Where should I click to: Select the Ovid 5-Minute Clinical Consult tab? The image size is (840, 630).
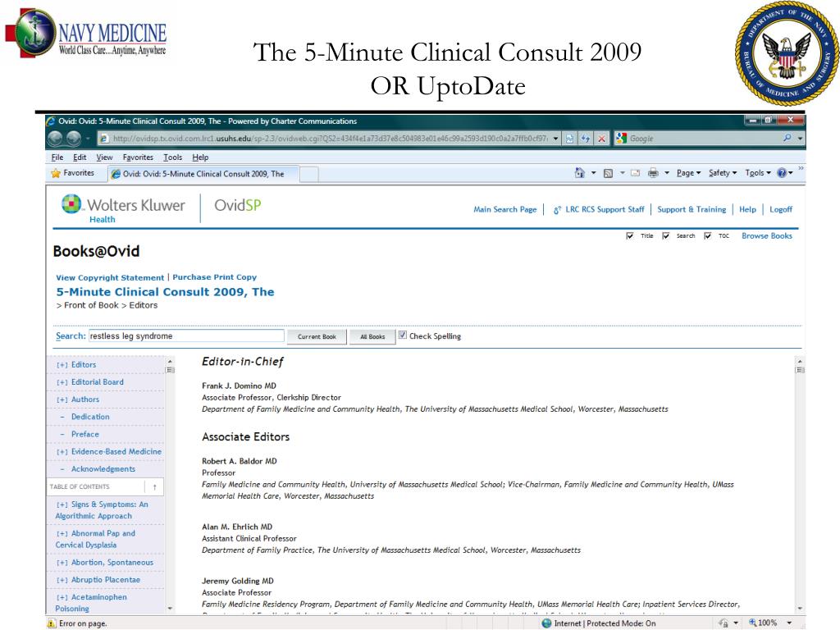coord(203,174)
